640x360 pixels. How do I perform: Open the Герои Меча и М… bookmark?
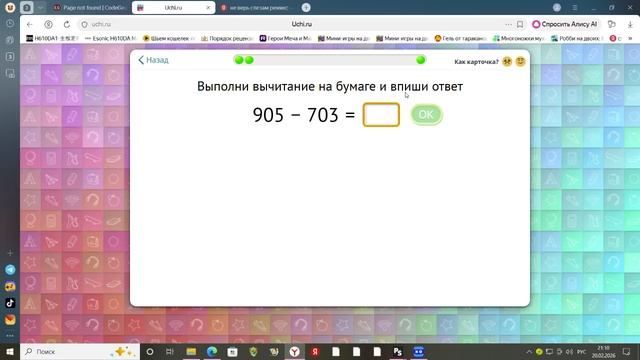tap(285, 38)
